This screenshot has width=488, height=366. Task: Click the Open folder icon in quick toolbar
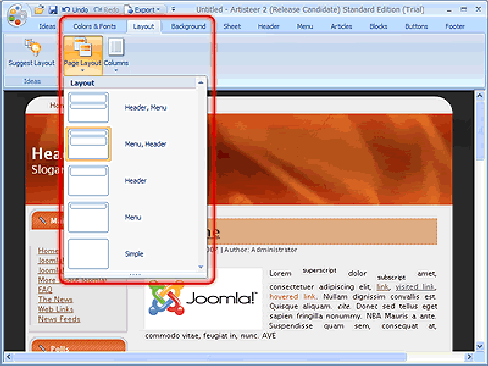tap(40, 10)
